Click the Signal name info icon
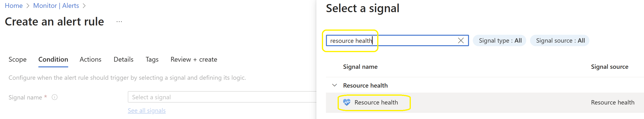This screenshot has height=119, width=644. click(55, 97)
